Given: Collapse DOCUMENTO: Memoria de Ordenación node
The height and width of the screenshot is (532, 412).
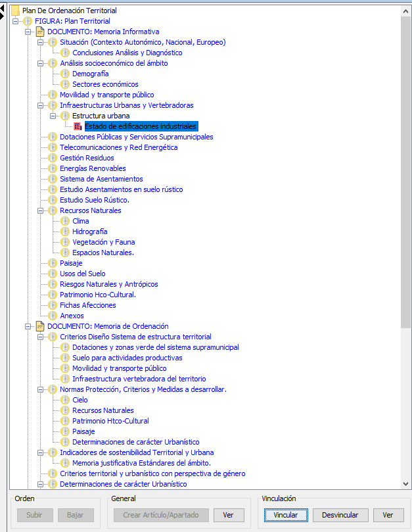Looking at the screenshot, I should (28, 326).
